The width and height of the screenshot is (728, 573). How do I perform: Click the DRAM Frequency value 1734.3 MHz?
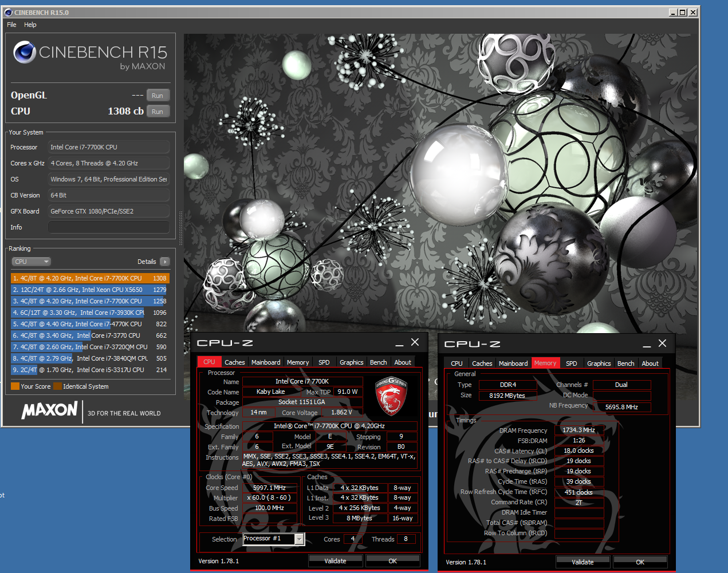pyautogui.click(x=579, y=430)
